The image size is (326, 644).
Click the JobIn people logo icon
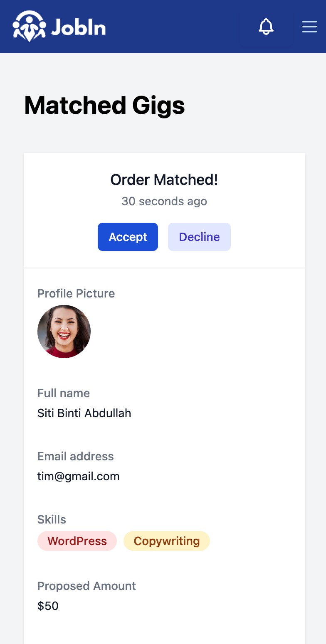(29, 26)
